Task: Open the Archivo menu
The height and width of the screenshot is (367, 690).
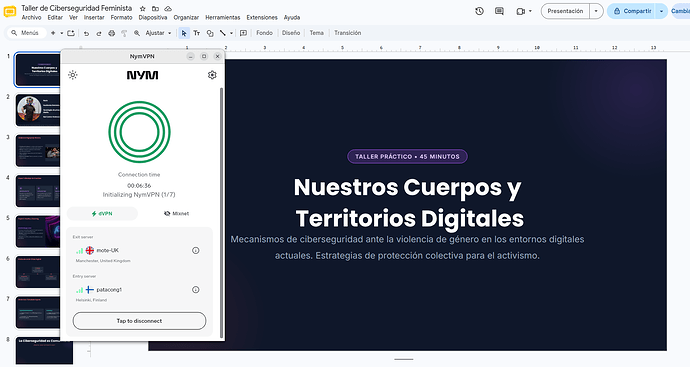Action: click(x=31, y=18)
